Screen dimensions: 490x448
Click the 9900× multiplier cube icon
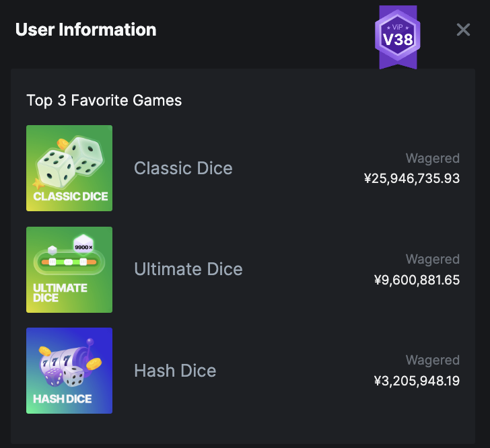(83, 244)
